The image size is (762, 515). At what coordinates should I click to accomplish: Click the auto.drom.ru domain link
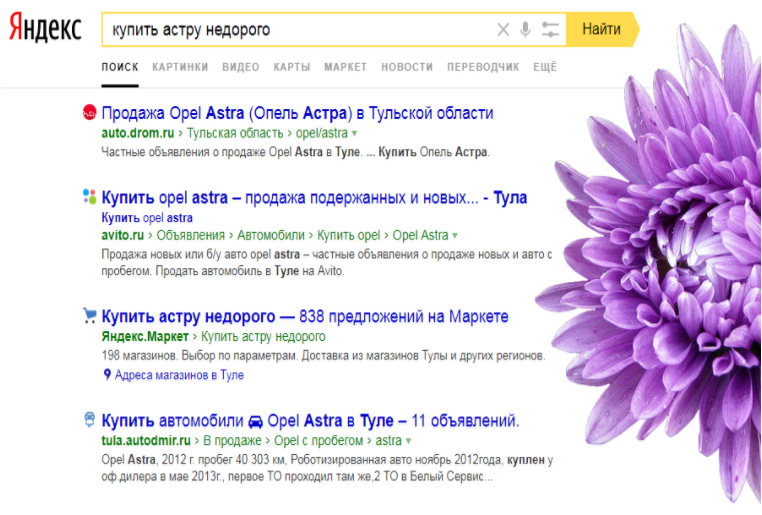click(x=138, y=133)
